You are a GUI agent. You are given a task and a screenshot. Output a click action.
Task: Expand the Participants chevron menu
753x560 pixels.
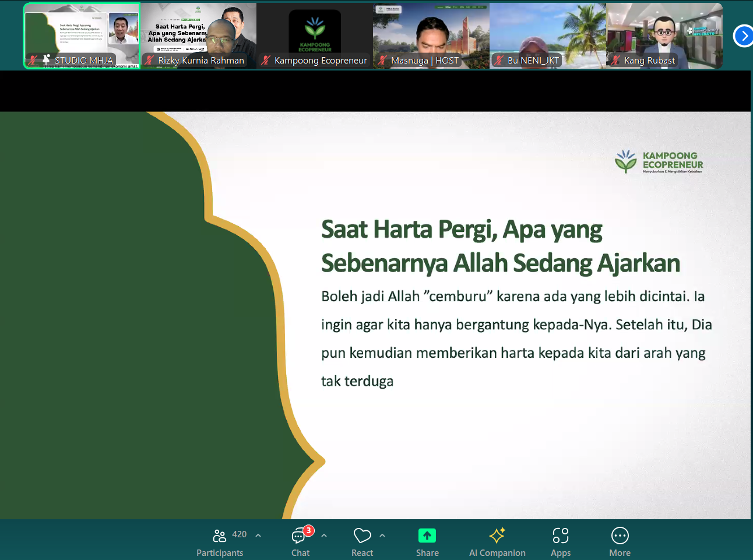pos(258,534)
